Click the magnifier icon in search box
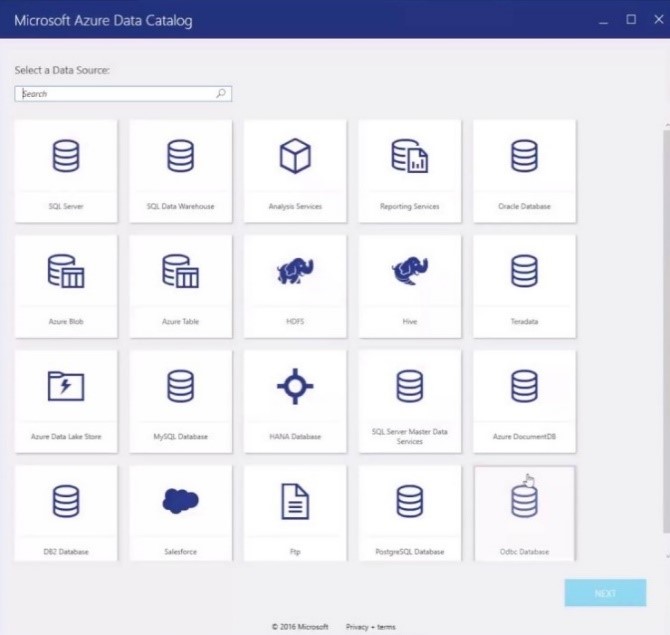Screen dimensions: 670x635 [221, 93]
